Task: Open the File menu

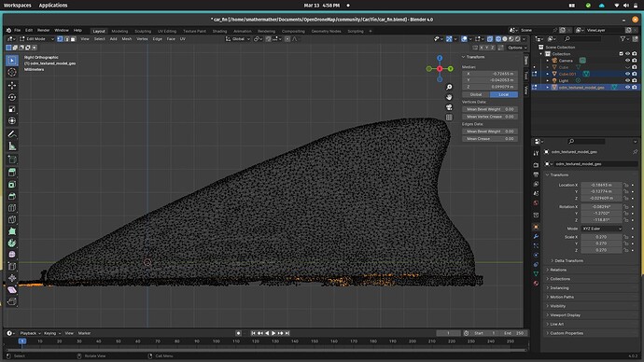Action: coord(17,31)
